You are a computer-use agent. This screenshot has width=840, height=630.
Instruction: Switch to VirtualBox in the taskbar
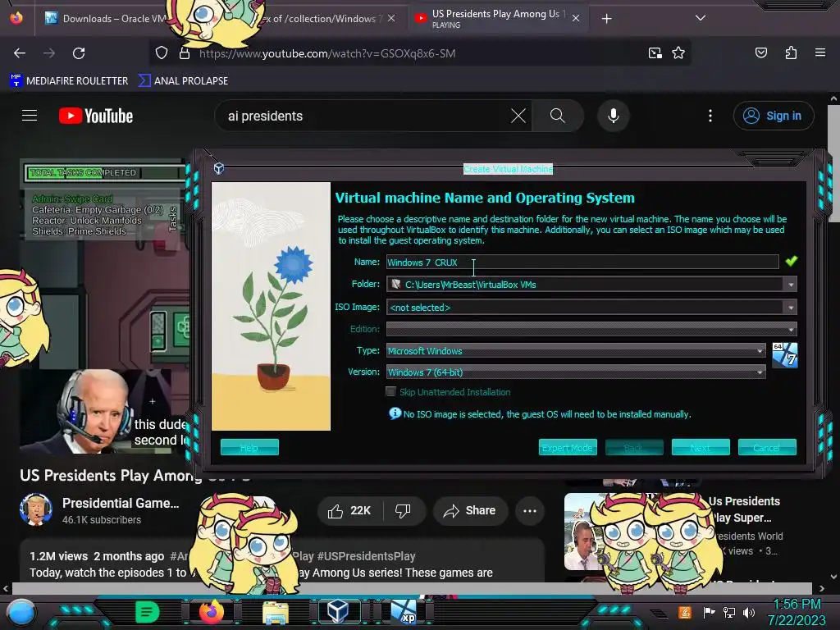(337, 611)
